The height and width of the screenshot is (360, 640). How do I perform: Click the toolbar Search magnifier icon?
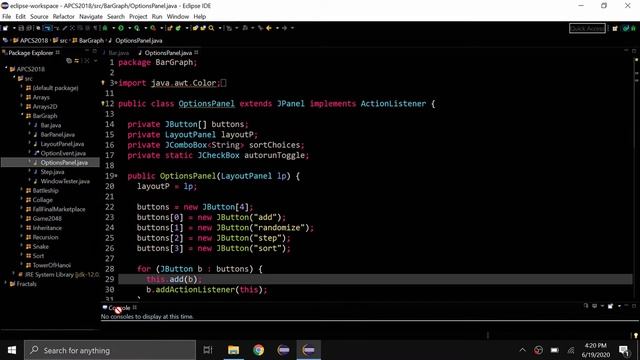click(211, 28)
